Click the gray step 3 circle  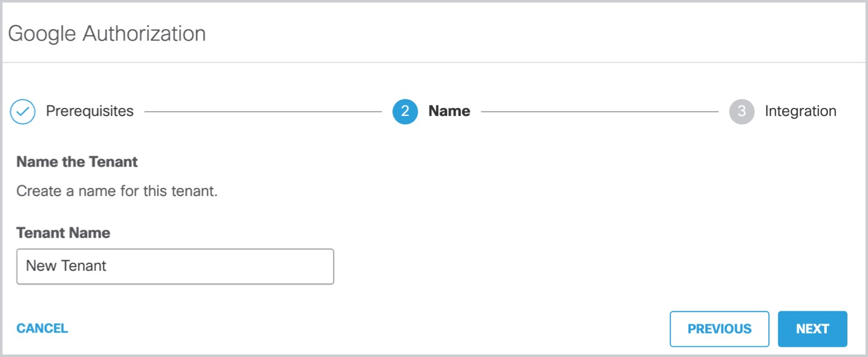pyautogui.click(x=741, y=112)
